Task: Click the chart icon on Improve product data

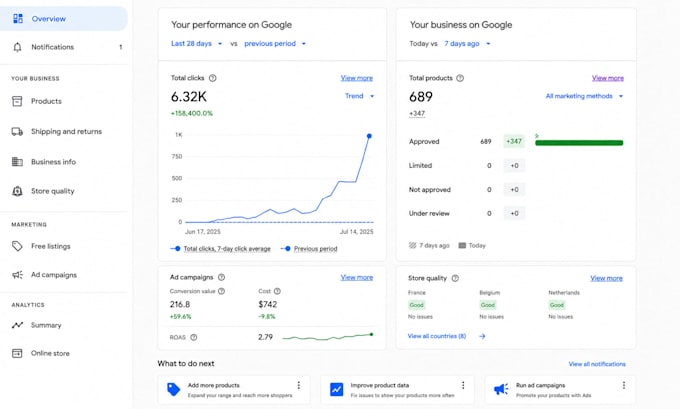Action: click(337, 389)
